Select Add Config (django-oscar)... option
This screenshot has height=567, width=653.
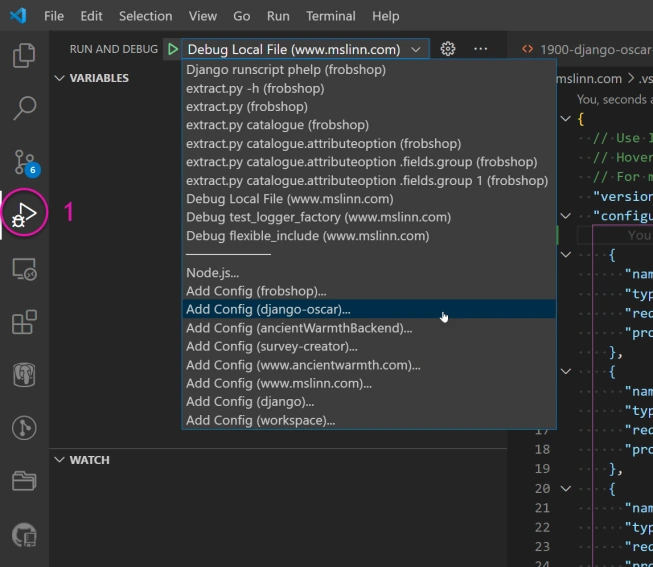click(268, 310)
